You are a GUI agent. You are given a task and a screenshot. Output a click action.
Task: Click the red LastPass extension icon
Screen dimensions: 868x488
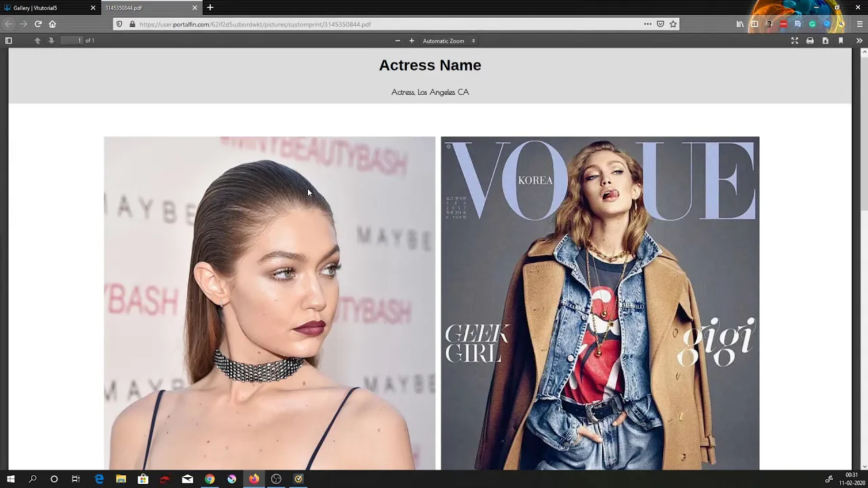point(783,24)
